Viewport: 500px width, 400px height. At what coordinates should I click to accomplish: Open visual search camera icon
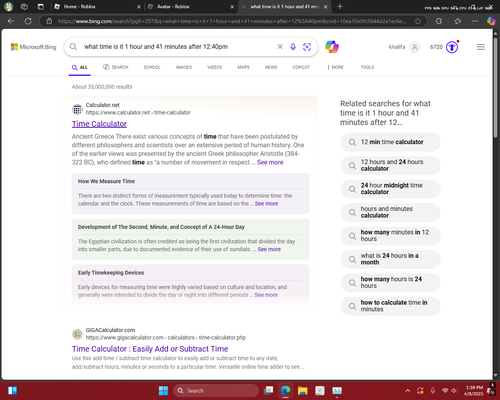[307, 47]
